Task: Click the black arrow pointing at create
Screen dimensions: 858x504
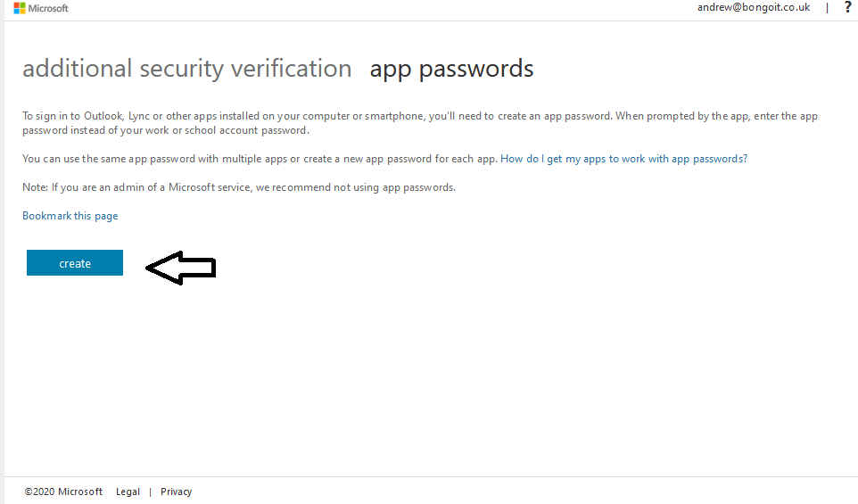Action: 181,268
